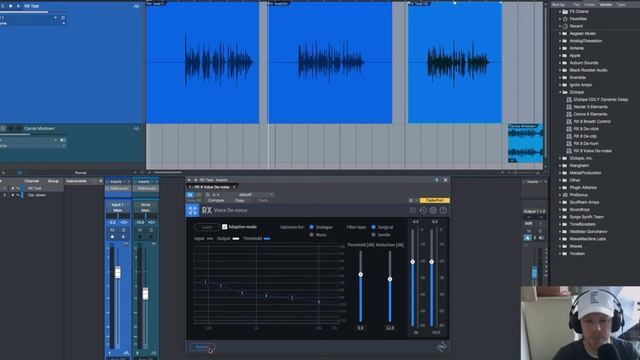Click the Compare button
The width and height of the screenshot is (640, 360).
click(216, 200)
